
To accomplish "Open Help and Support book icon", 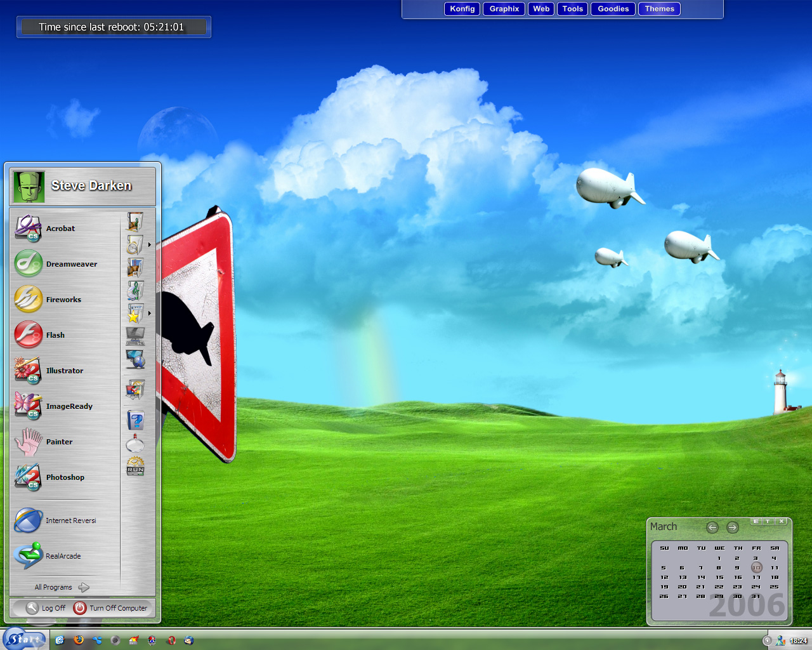I will (x=135, y=420).
